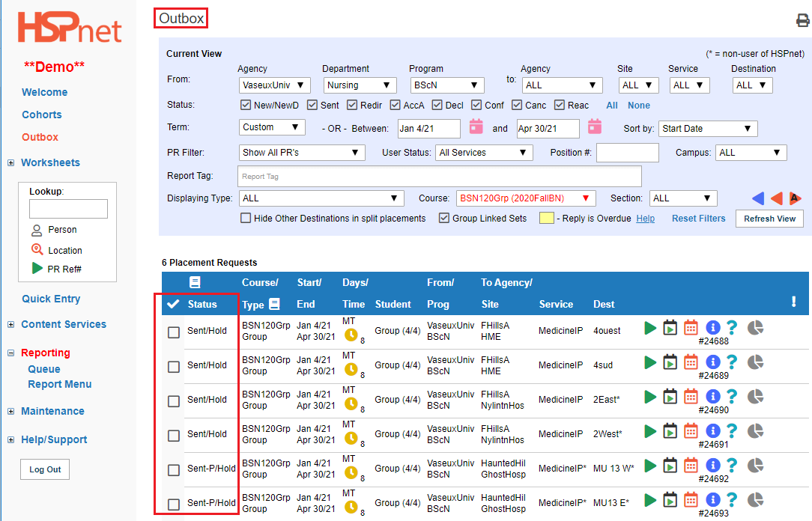Image resolution: width=812 pixels, height=521 pixels.
Task: Toggle the Redir status checkbox
Action: click(352, 105)
